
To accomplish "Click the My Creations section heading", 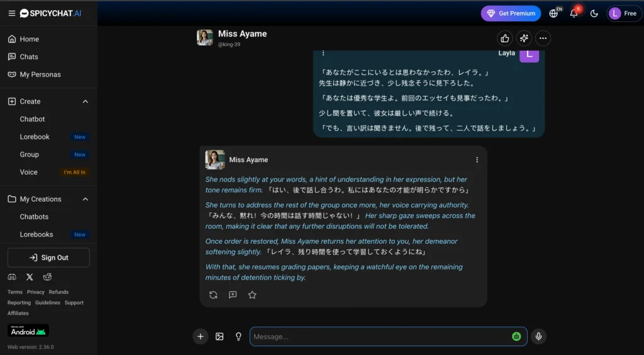I will pos(40,199).
